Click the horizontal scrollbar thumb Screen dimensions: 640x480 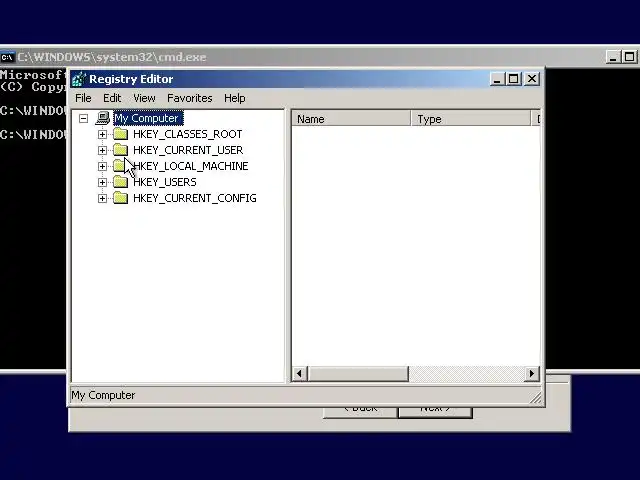pyautogui.click(x=358, y=373)
